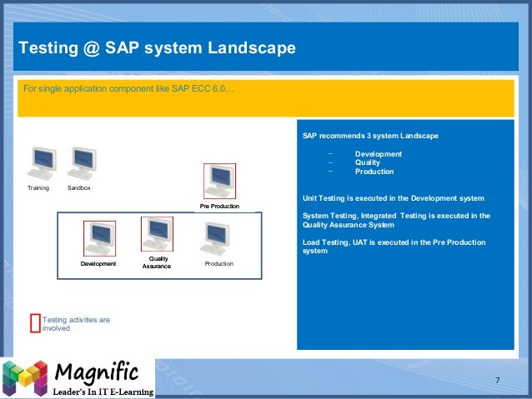Click the 'Production' bullet in blue panel
This screenshot has width=532, height=399.
click(x=374, y=172)
